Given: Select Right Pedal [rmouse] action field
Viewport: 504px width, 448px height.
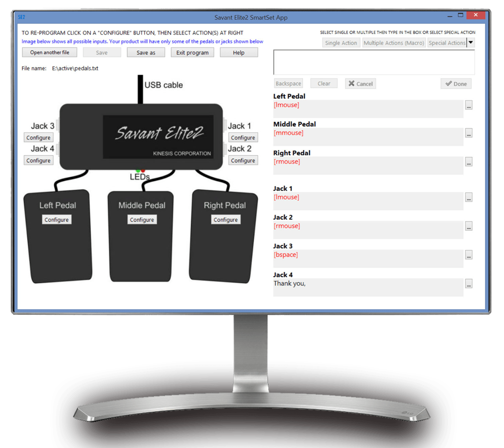Looking at the screenshot, I should [368, 166].
